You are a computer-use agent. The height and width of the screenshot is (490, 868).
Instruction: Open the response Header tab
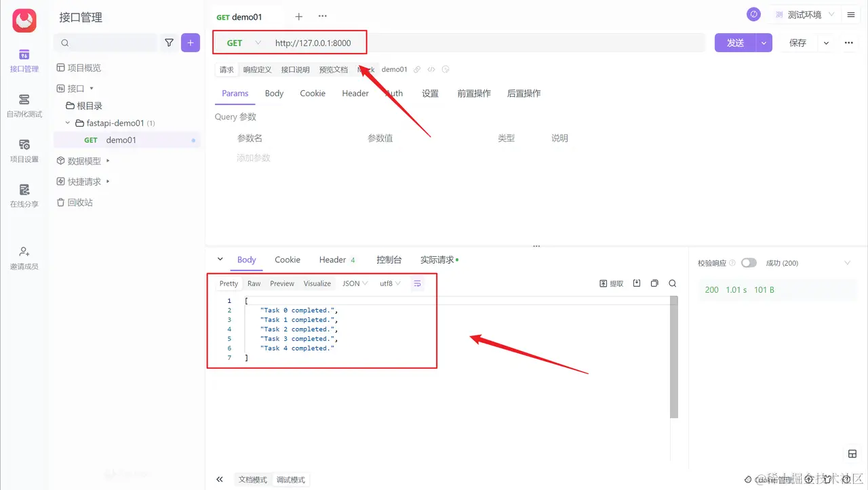pos(337,260)
